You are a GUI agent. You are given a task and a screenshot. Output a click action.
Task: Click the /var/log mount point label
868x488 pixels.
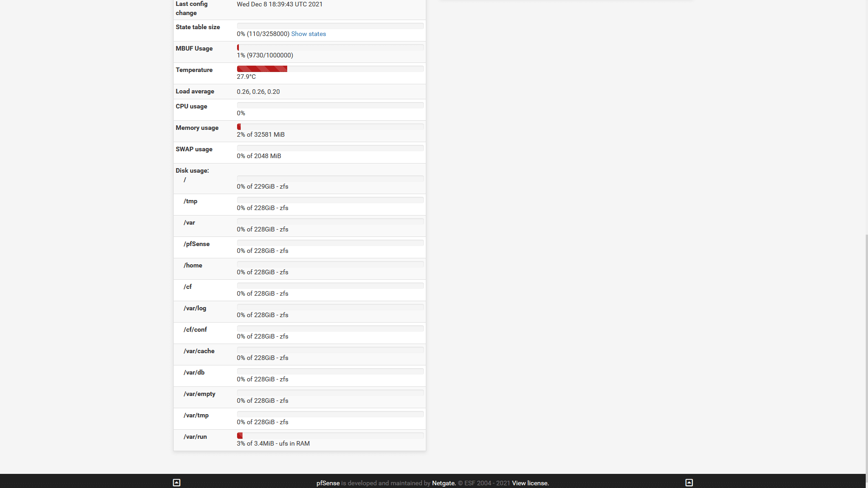pyautogui.click(x=195, y=308)
